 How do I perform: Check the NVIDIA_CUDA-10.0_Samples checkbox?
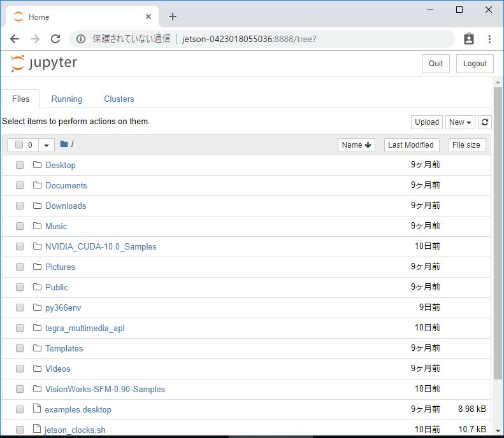pyautogui.click(x=20, y=246)
